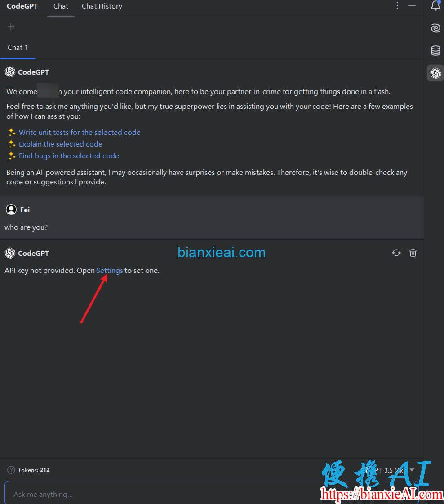444x504 pixels.
Task: Open the CodeGPT tool window from right sidebar
Action: click(x=434, y=72)
